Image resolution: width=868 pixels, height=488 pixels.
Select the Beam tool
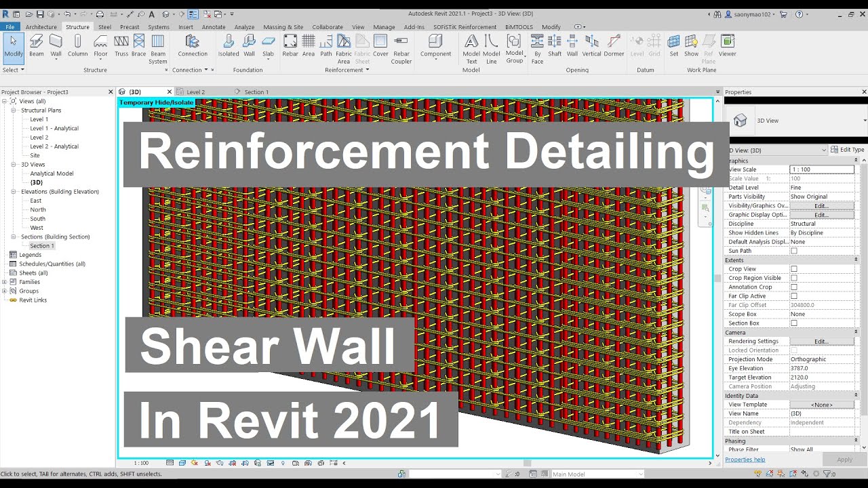tap(36, 46)
